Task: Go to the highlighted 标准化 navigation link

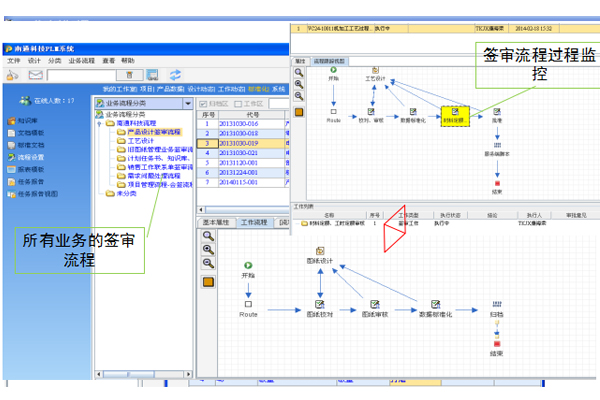Action: point(258,89)
